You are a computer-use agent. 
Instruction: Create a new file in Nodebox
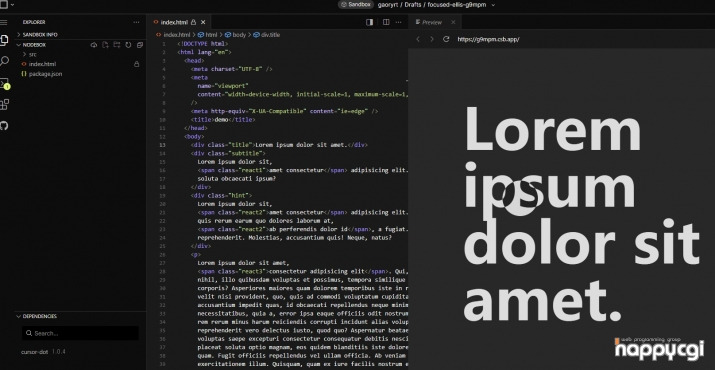pyautogui.click(x=105, y=45)
